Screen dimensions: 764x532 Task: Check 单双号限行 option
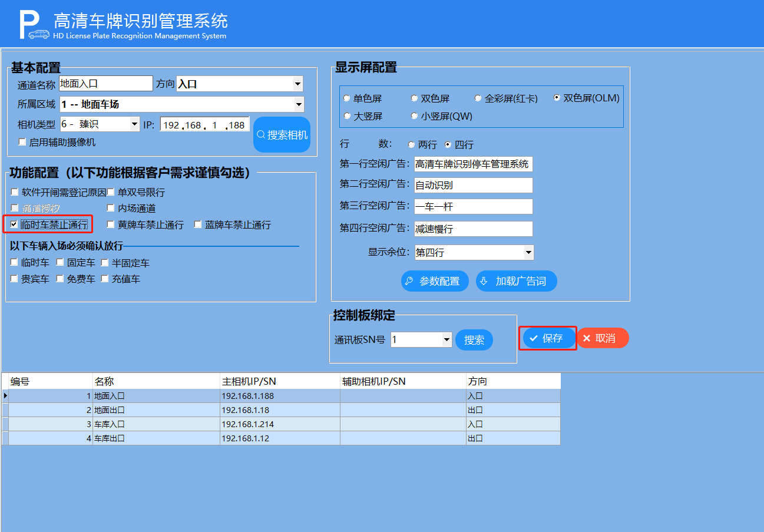tap(111, 192)
